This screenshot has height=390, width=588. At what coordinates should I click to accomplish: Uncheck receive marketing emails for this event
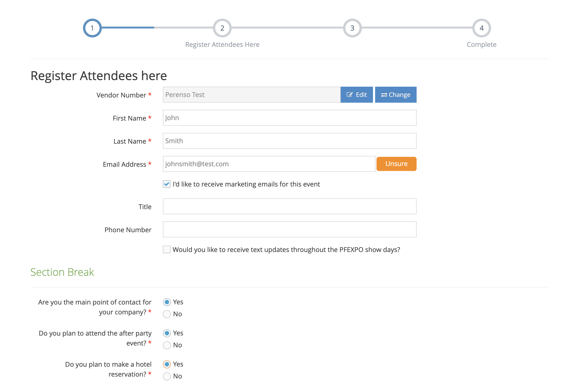(166, 184)
